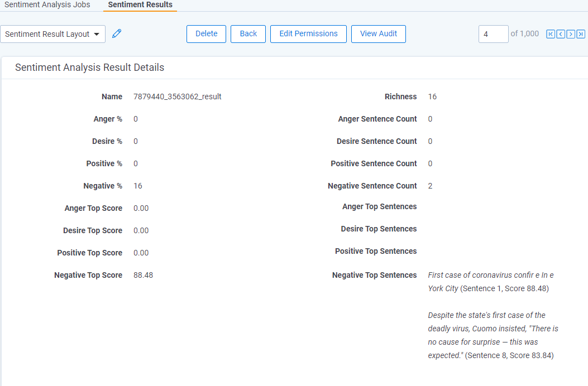Click the Desire Top Score label
The width and height of the screenshot is (588, 386).
(93, 230)
